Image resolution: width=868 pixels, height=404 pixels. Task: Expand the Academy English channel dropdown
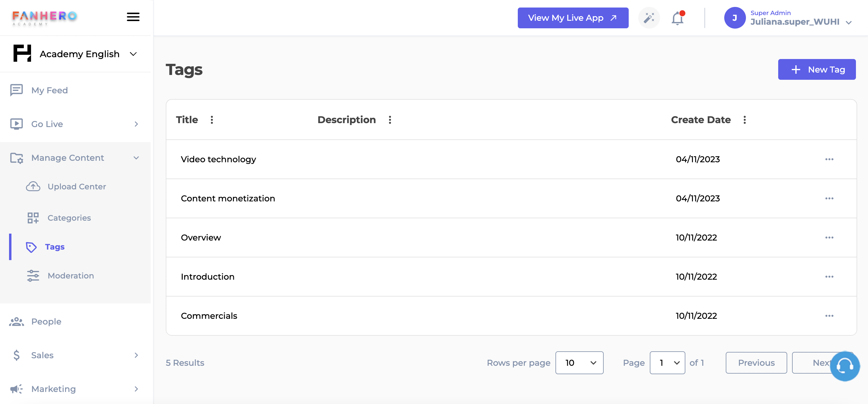133,54
